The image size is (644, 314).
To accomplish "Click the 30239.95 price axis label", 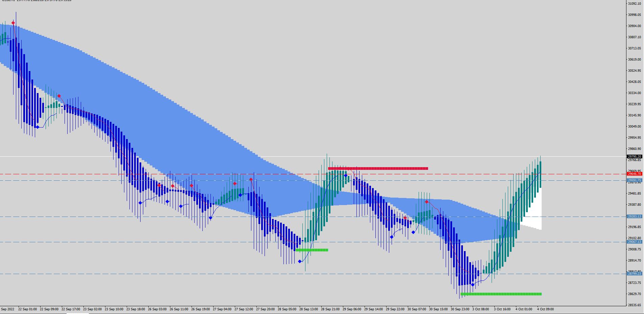I will coord(634,104).
